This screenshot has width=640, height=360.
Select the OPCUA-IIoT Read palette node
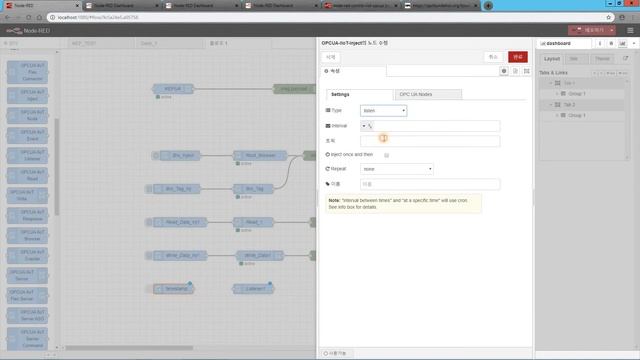(x=27, y=176)
